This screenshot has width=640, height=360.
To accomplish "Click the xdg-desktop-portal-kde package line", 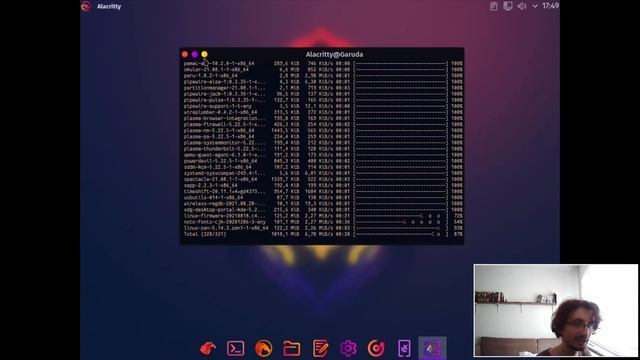I will tap(323, 210).
